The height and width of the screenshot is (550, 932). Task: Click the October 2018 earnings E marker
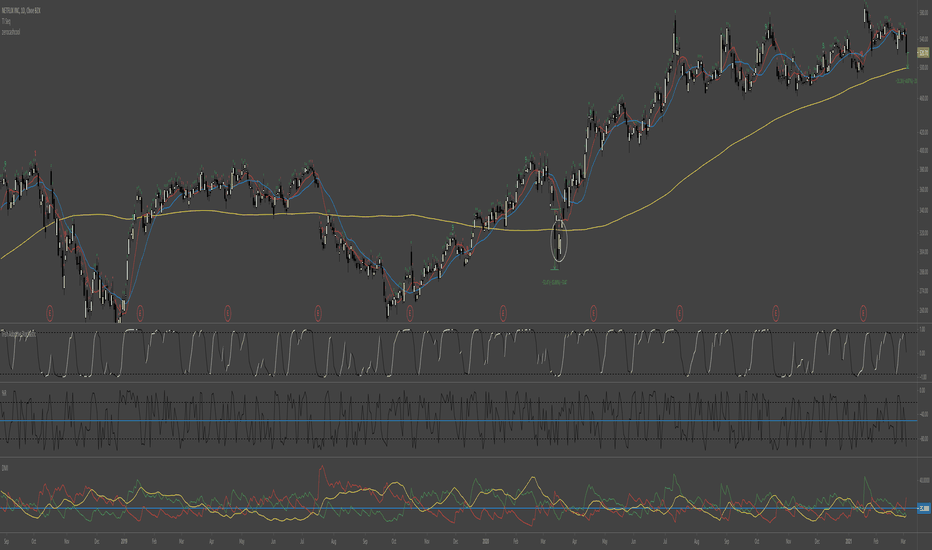(50, 312)
